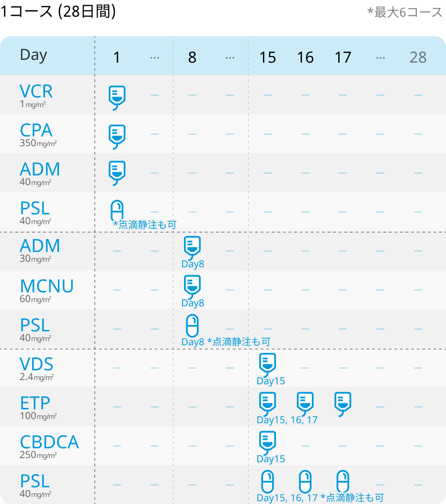
Task: Click the PSL Day 1 capsule icon
Action: click(117, 211)
